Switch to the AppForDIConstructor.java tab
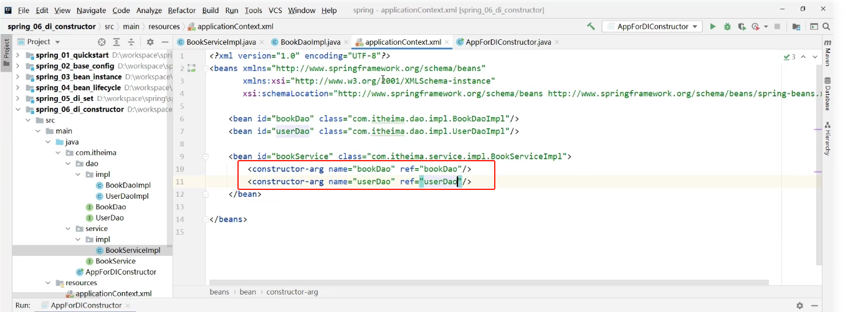This screenshot has height=312, width=868. pos(508,42)
